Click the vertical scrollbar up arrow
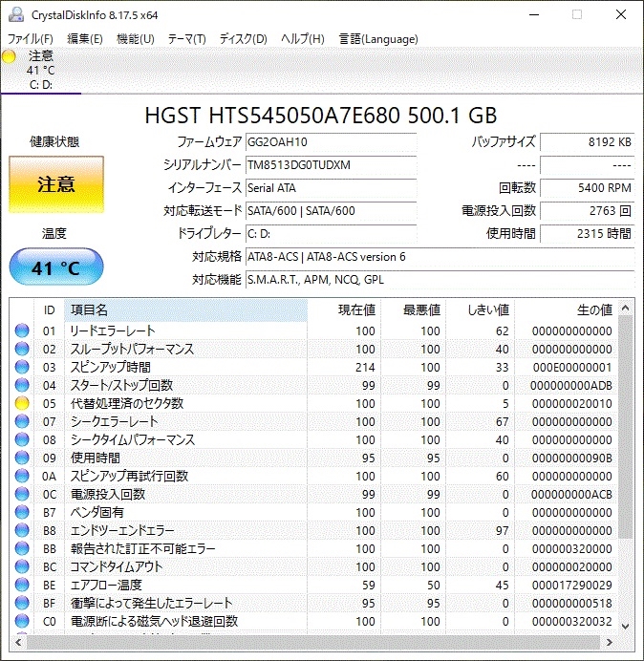Viewport: 644px width, 661px height. [x=626, y=309]
